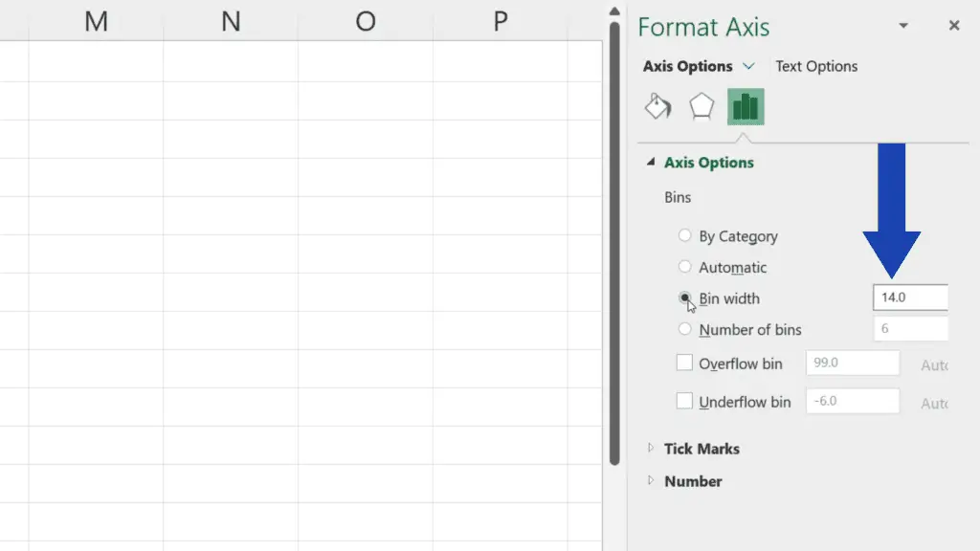Enable the Underflow bin checkbox

[x=684, y=401]
